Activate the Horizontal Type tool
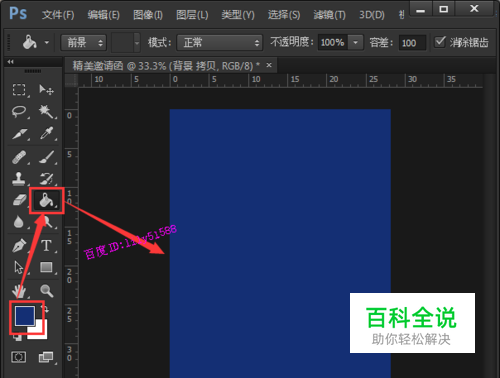 46,246
